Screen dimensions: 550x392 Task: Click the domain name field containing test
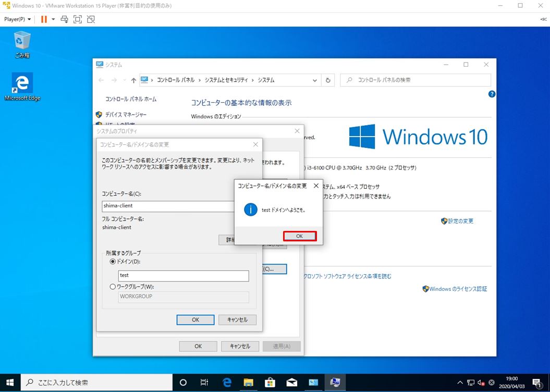click(x=184, y=276)
